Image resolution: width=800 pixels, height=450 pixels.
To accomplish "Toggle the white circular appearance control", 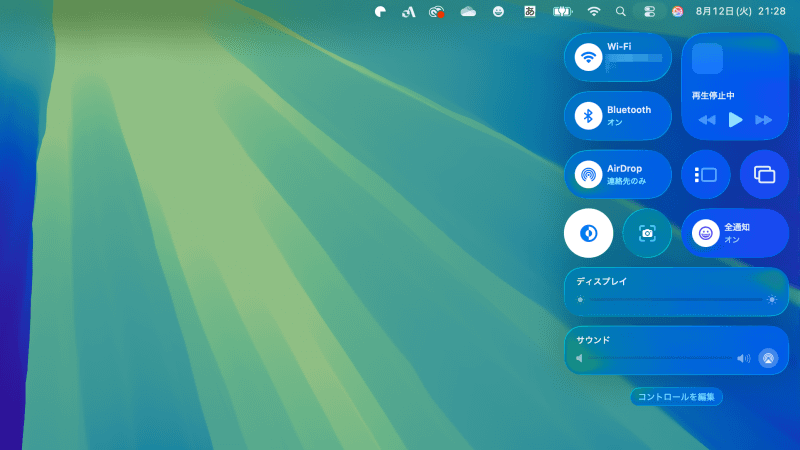I will [588, 233].
